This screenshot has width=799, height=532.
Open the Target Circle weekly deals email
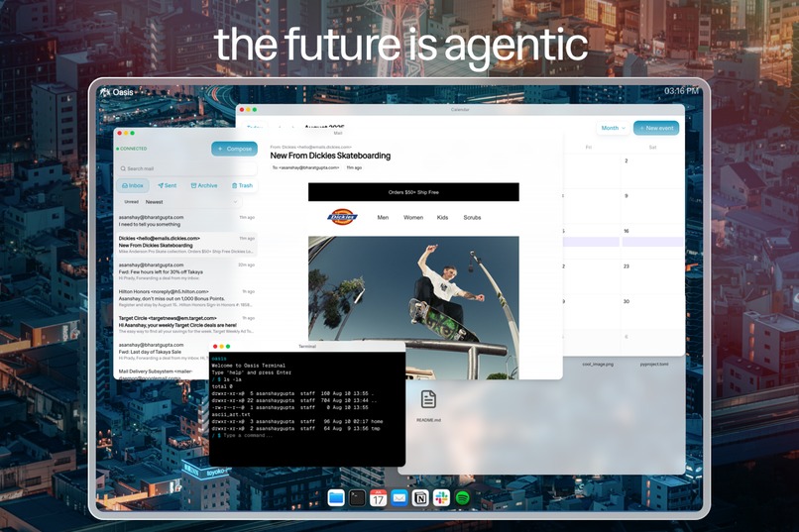186,325
